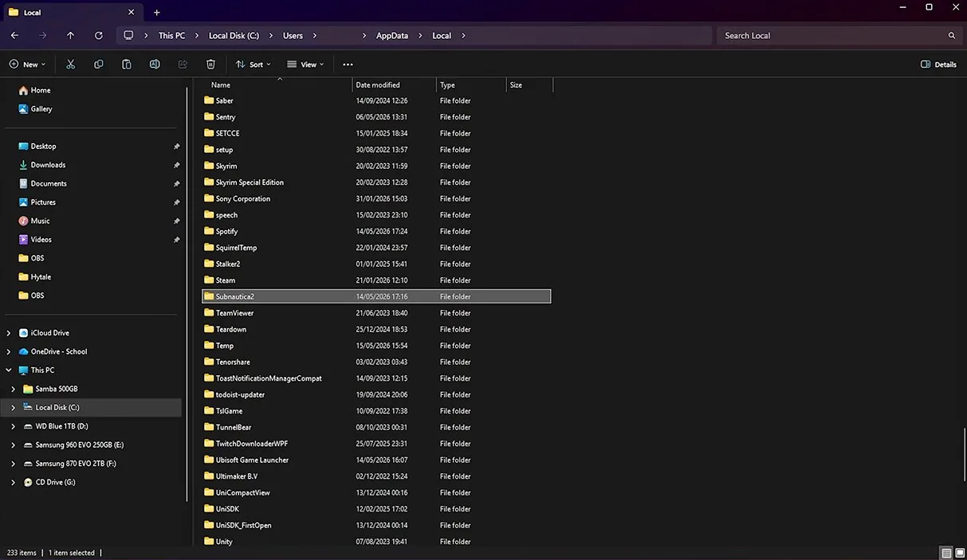This screenshot has width=967, height=560.
Task: Refresh the current folder view
Action: pyautogui.click(x=99, y=36)
